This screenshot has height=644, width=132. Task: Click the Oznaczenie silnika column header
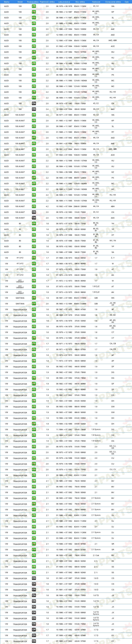[113, 2]
